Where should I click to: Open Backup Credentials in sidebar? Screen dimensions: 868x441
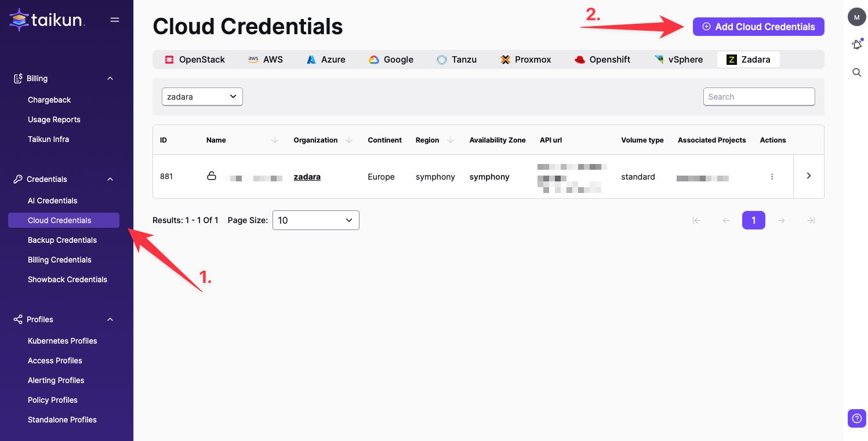62,240
